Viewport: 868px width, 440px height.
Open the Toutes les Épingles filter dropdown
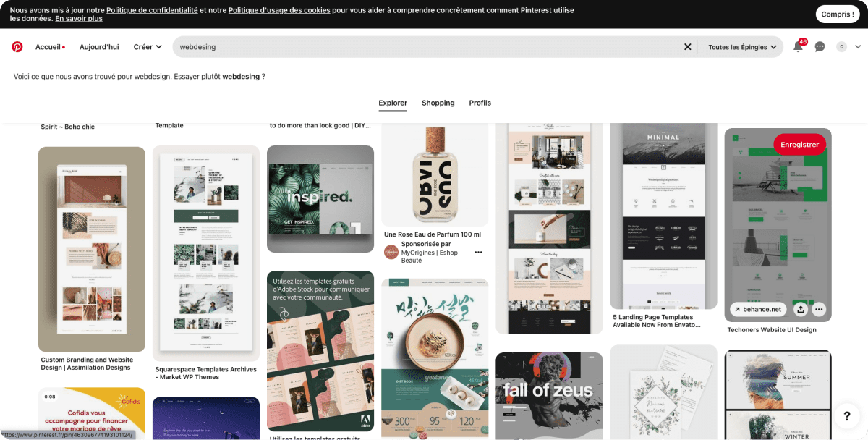739,46
